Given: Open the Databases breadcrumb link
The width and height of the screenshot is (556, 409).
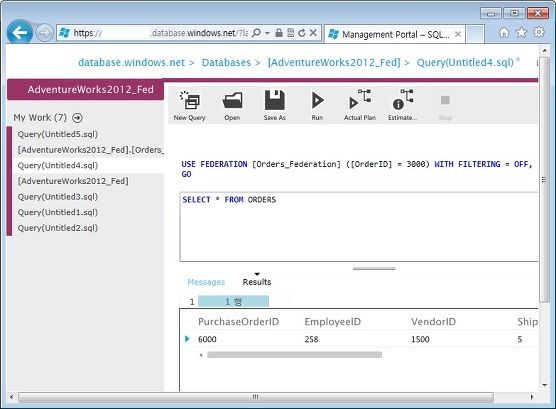Looking at the screenshot, I should (x=226, y=62).
